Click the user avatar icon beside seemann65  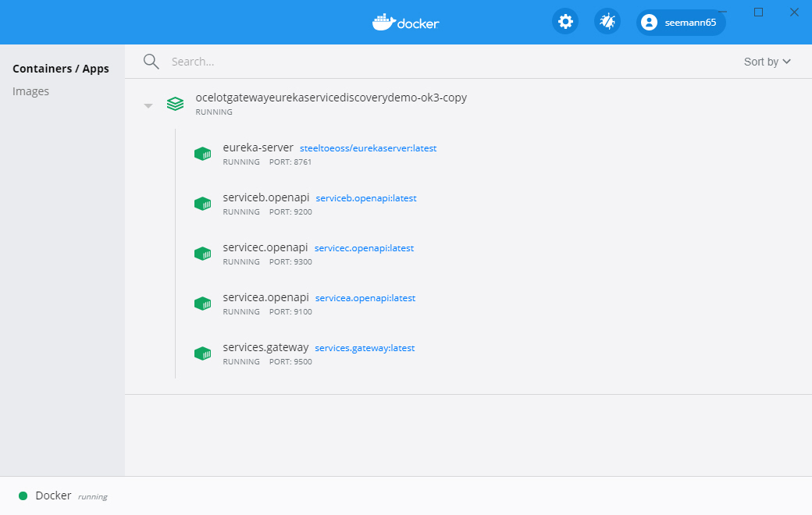[x=649, y=23]
